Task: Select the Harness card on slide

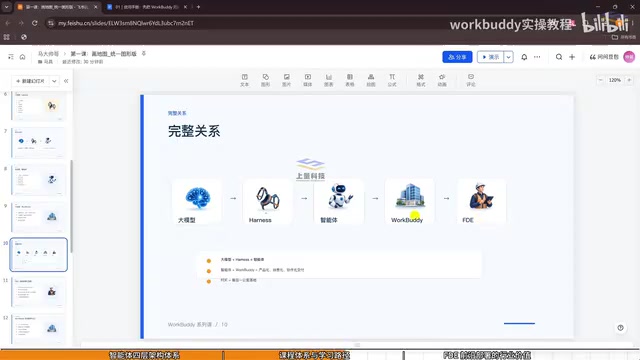Action: pos(268,202)
